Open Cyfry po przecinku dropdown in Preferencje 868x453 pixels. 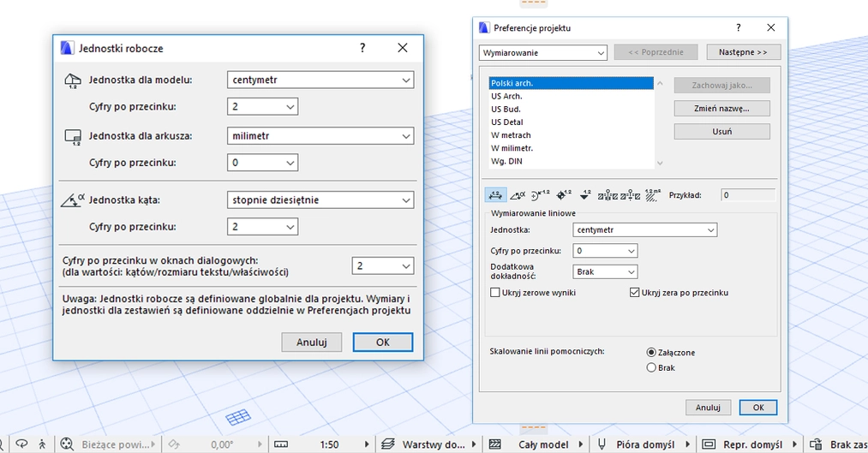click(605, 251)
